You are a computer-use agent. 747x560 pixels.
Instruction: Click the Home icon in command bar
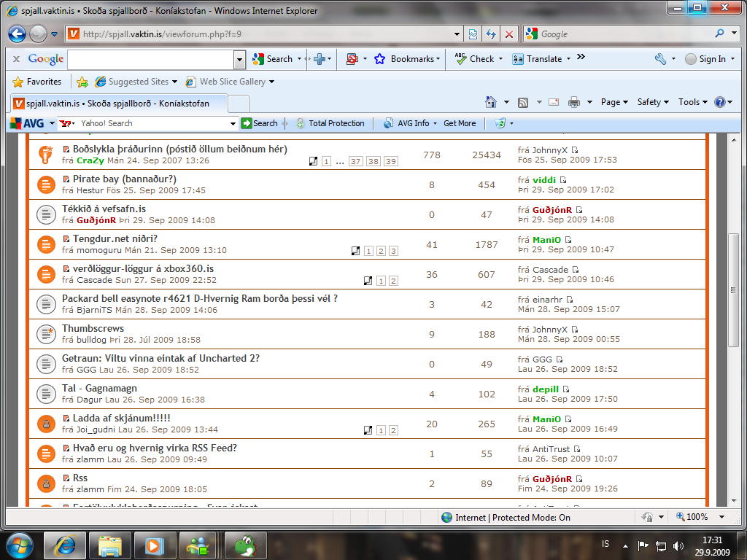491,102
